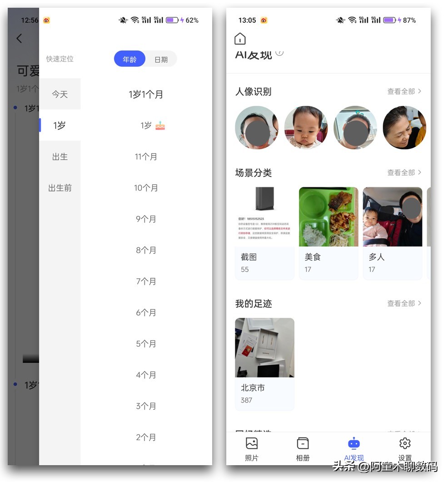Tap the back arrow in the left screen

[x=19, y=39]
